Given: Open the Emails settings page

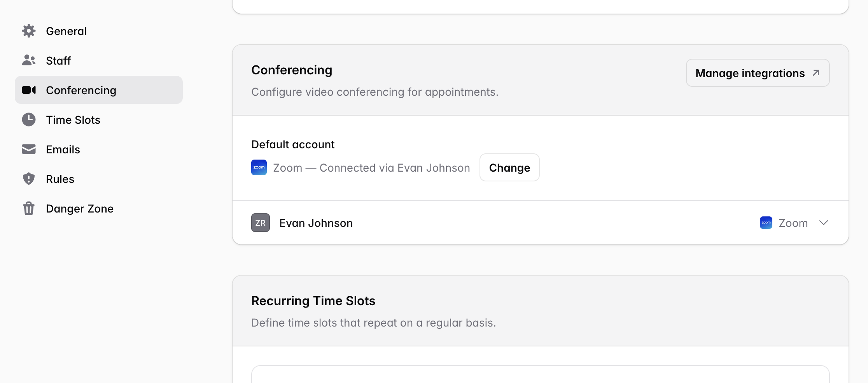Looking at the screenshot, I should click(x=63, y=149).
